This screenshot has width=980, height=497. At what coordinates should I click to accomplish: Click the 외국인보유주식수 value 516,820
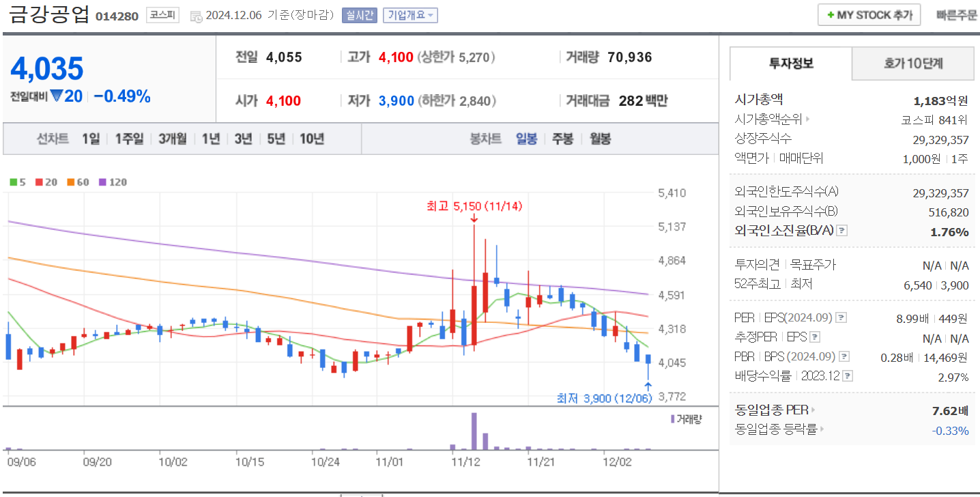949,213
